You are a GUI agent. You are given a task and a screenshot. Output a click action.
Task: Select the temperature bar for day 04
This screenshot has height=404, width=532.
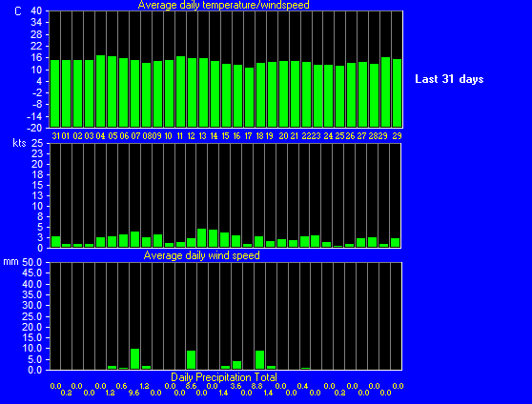[x=100, y=91]
